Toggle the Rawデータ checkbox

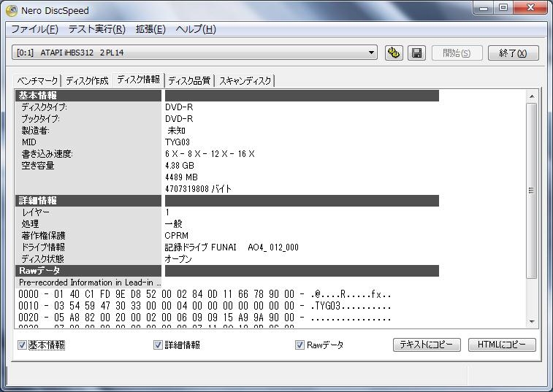[300, 345]
